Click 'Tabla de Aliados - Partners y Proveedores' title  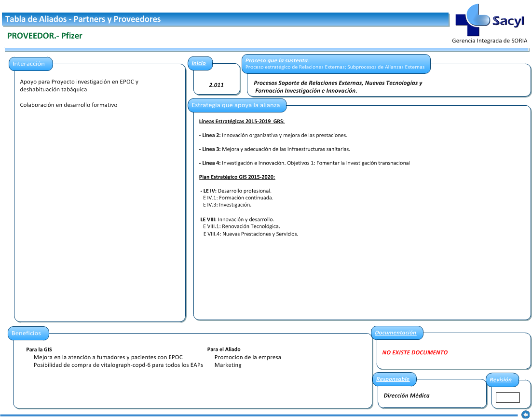point(83,19)
